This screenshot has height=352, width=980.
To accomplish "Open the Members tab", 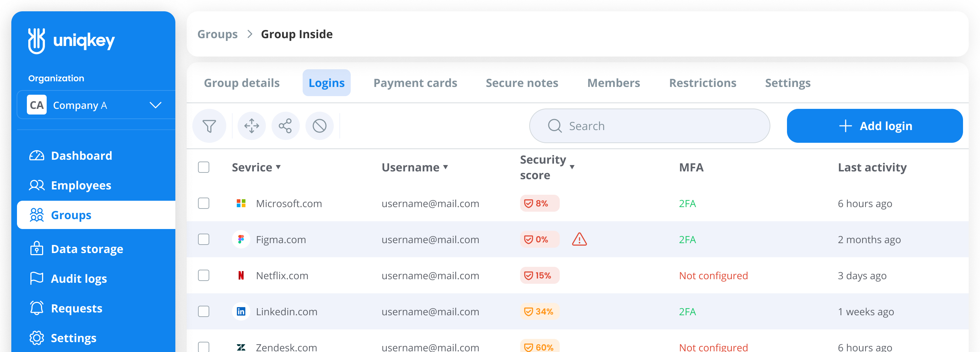I will (x=613, y=83).
